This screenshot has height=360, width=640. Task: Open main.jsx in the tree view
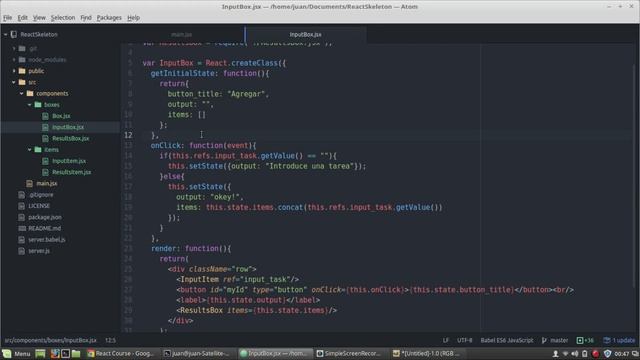coord(47,184)
